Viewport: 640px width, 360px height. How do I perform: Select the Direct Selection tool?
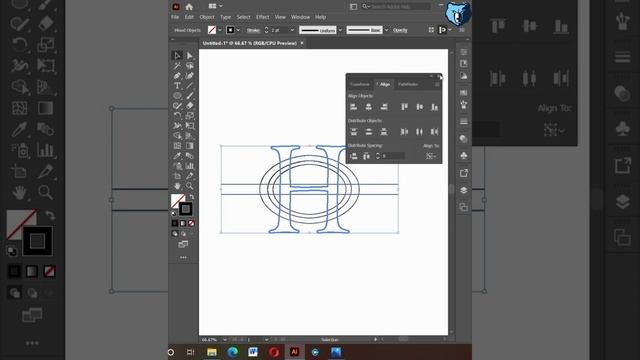pyautogui.click(x=189, y=56)
